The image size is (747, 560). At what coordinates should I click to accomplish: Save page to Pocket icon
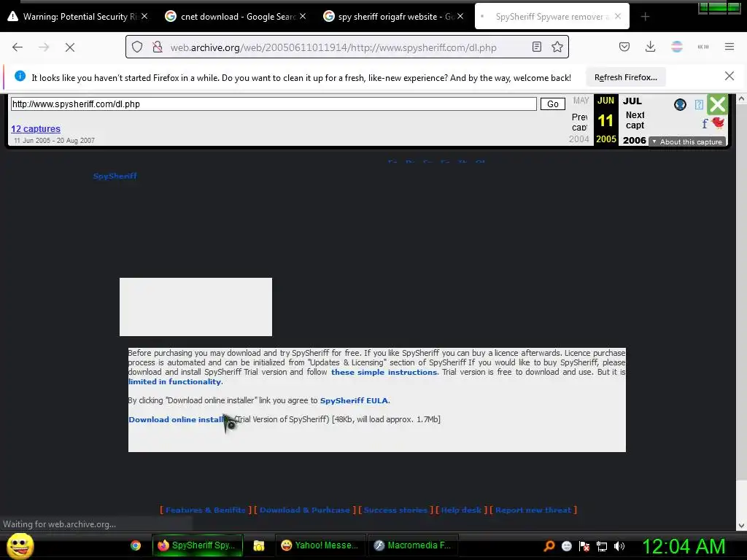[x=624, y=47]
